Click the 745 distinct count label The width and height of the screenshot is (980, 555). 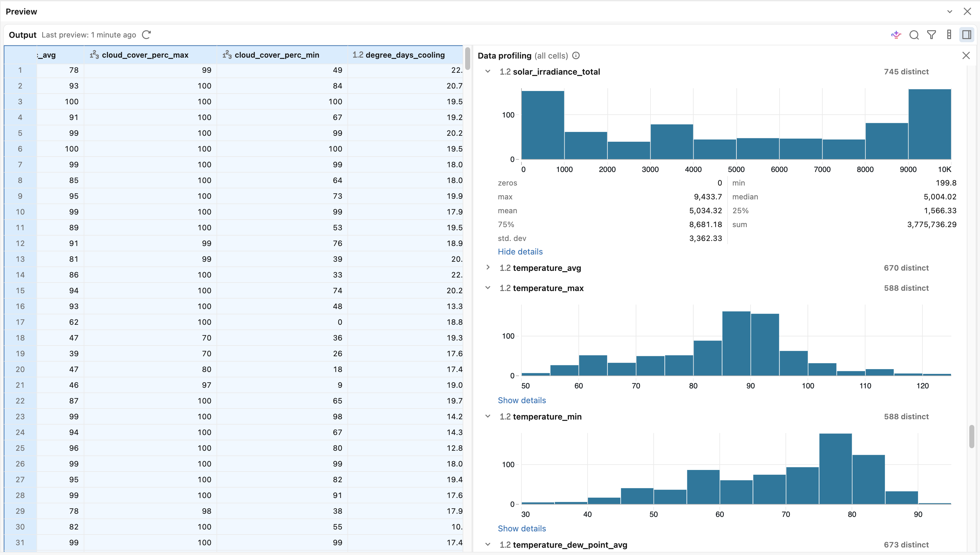point(906,72)
